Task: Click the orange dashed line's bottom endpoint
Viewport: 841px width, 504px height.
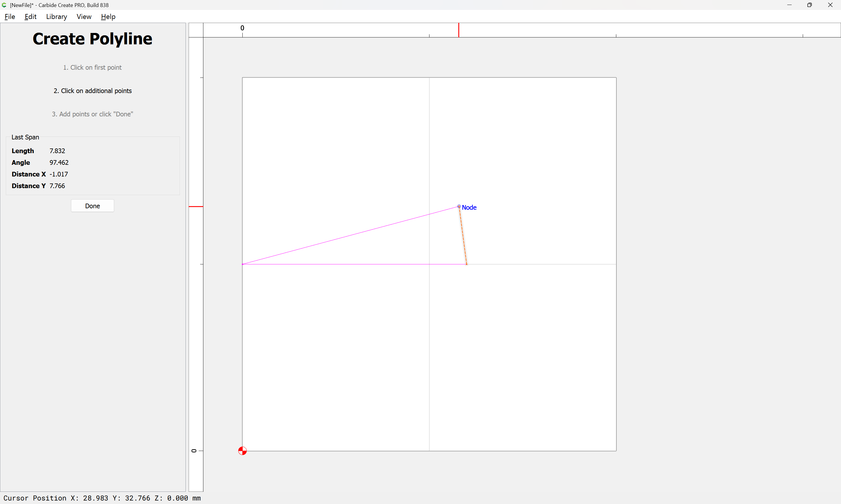Action: pyautogui.click(x=467, y=264)
